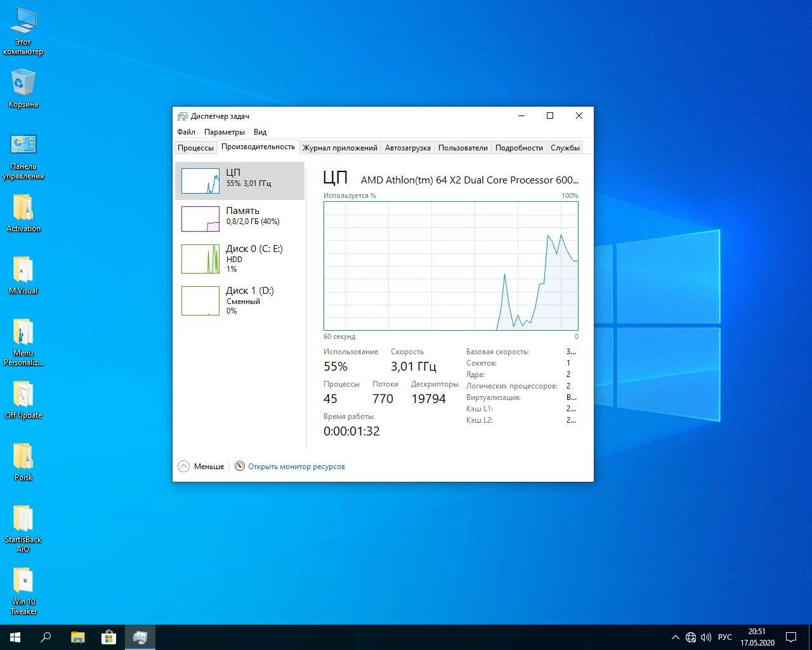Select the Poisk folder icon

(x=23, y=462)
